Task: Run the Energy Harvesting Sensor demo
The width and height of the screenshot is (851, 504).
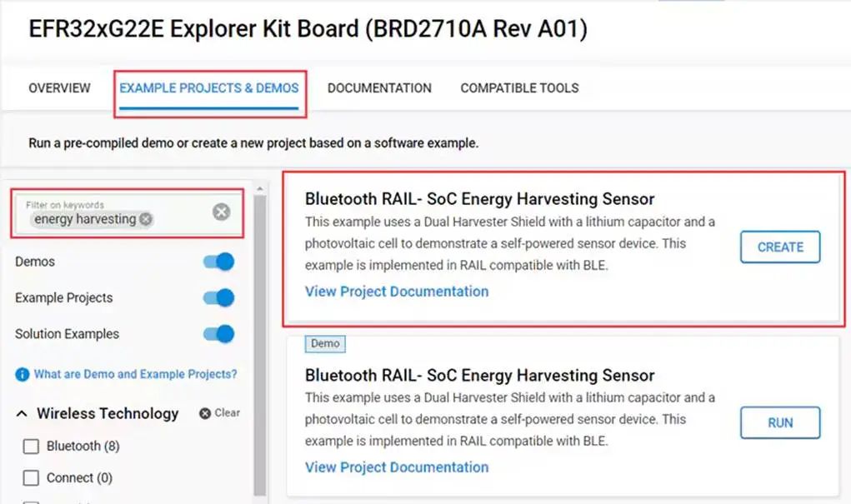Action: point(779,423)
